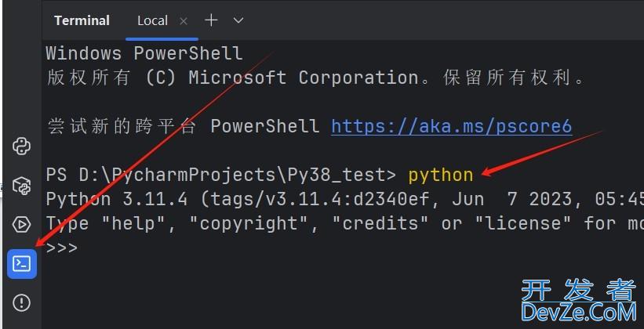The width and height of the screenshot is (644, 329).
Task: Click the Terminal panel title
Action: coord(82,20)
